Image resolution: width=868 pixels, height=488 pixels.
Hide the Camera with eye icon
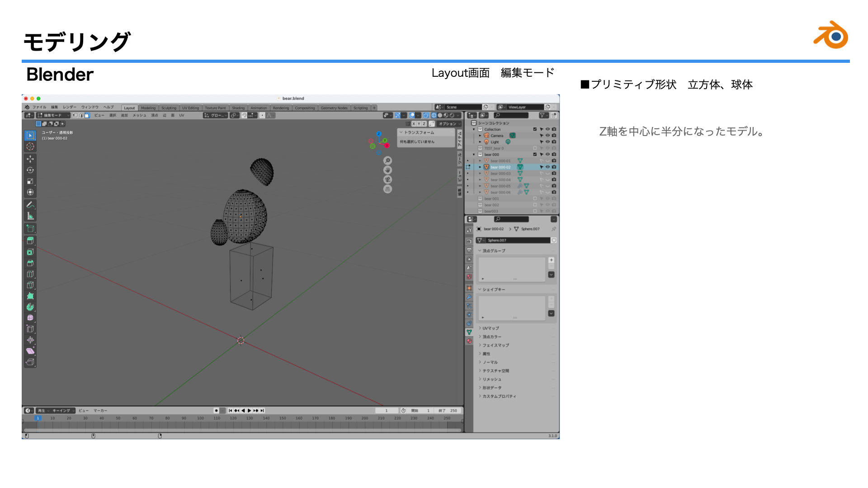pyautogui.click(x=547, y=136)
